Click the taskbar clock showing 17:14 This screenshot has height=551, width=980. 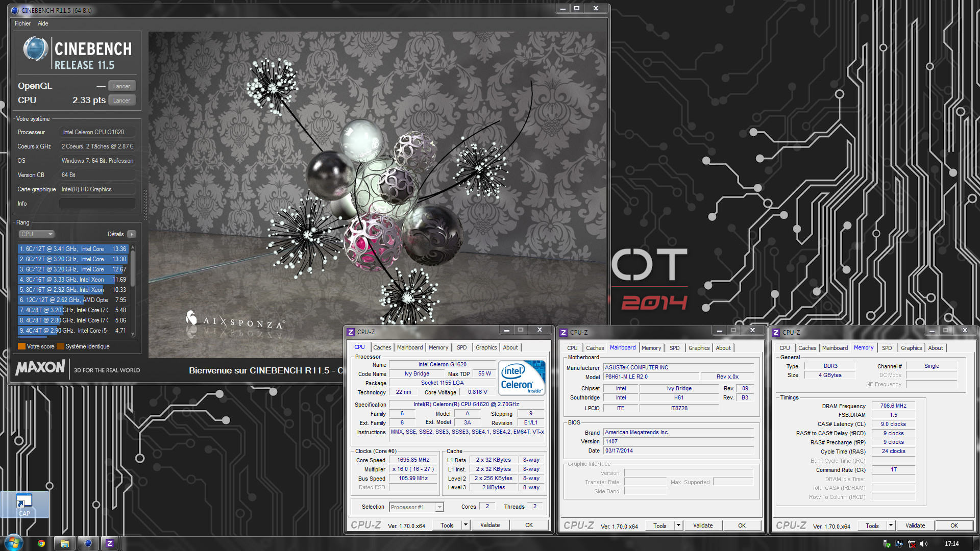click(951, 544)
